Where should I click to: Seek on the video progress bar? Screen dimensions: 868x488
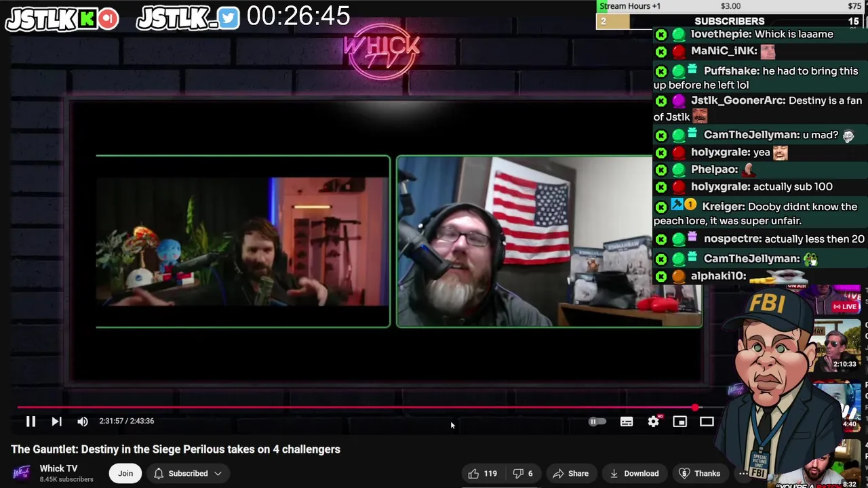(x=366, y=408)
